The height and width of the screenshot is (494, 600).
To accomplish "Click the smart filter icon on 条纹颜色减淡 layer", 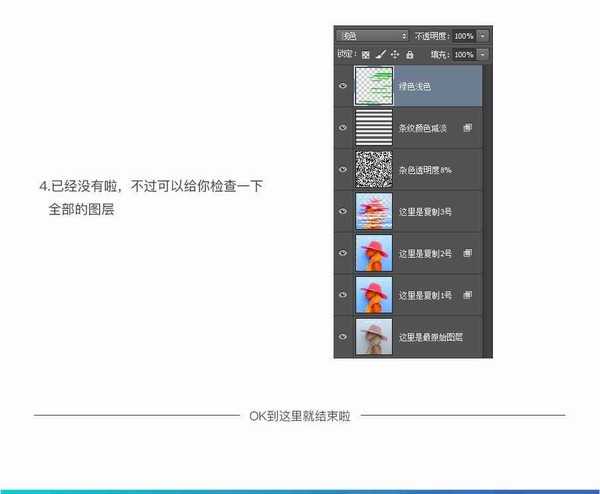I will [x=468, y=129].
